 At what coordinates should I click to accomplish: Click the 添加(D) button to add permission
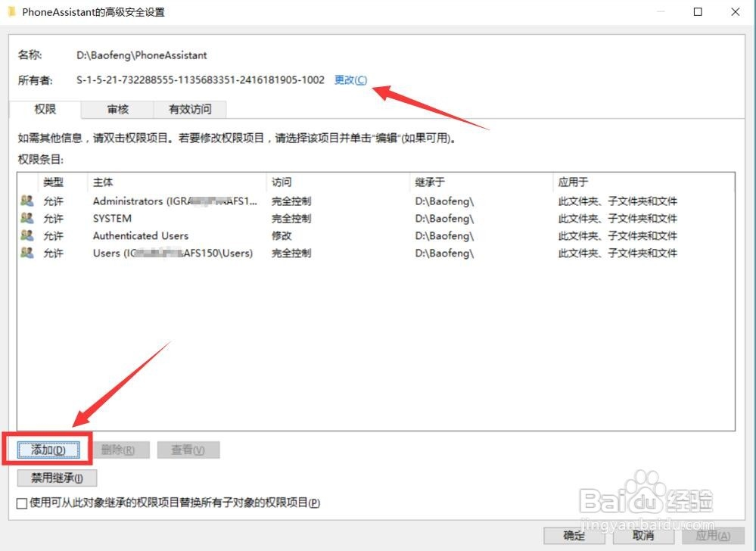[x=47, y=449]
